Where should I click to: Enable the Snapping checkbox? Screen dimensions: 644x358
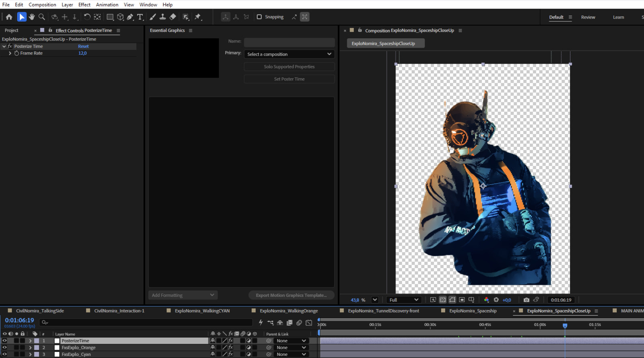click(x=259, y=17)
